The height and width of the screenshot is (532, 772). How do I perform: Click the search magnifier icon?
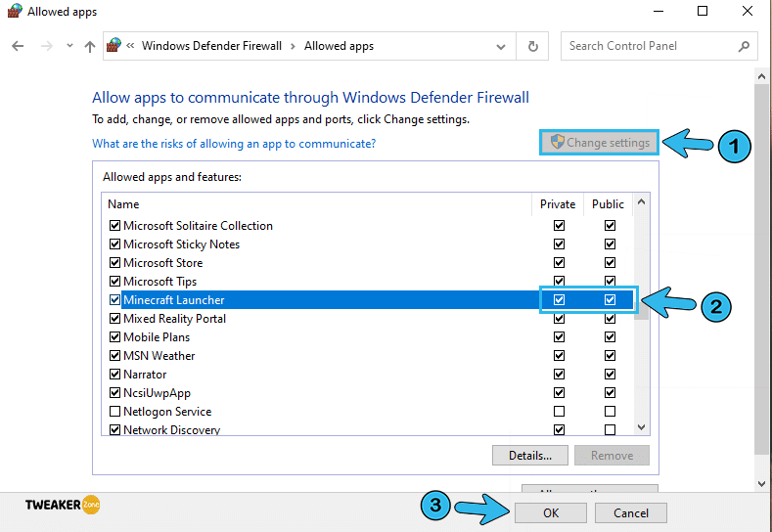click(744, 46)
